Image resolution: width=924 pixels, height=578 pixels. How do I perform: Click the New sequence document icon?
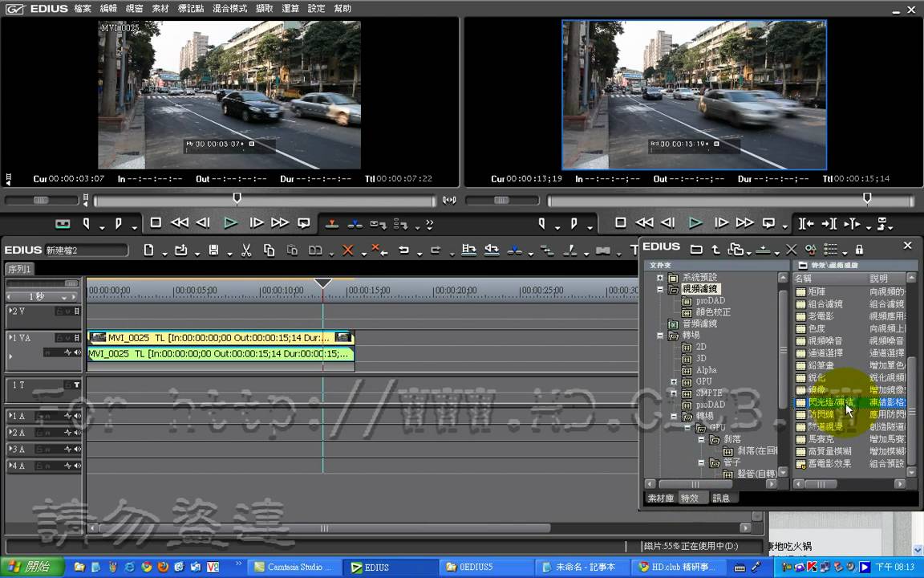coord(148,250)
